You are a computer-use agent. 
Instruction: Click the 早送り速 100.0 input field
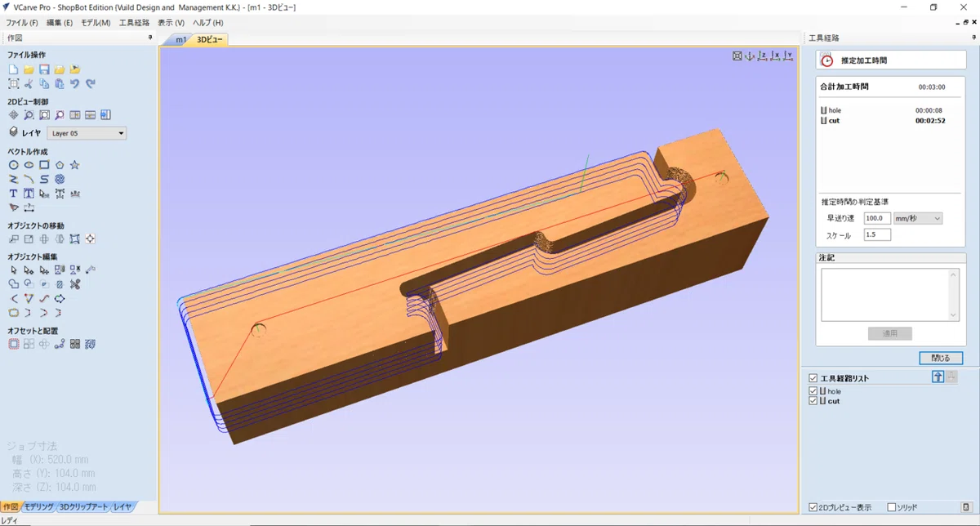(x=877, y=218)
